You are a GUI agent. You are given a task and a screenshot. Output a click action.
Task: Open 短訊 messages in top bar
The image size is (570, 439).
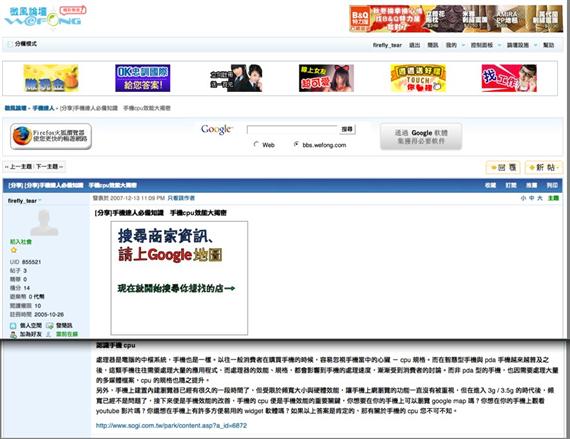433,45
